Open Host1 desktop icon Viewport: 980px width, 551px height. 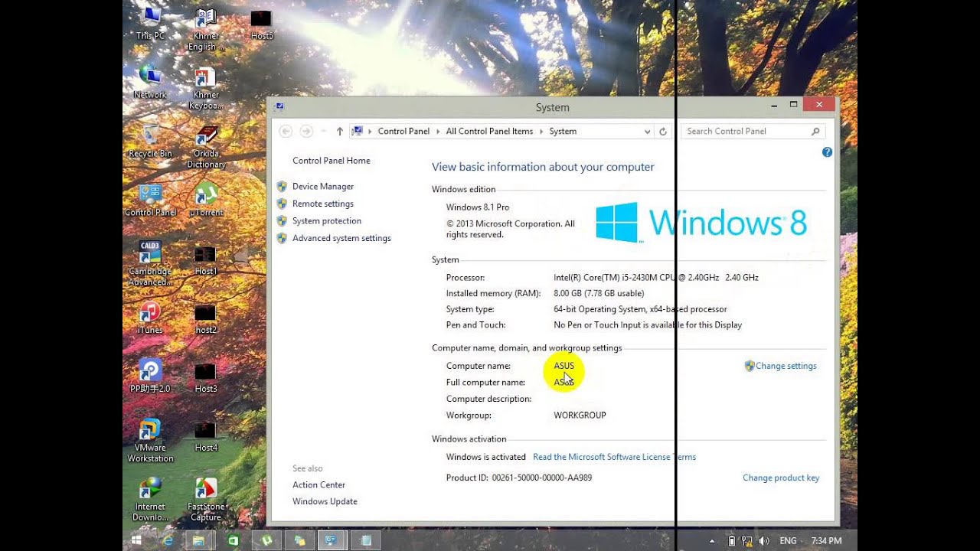click(x=205, y=259)
